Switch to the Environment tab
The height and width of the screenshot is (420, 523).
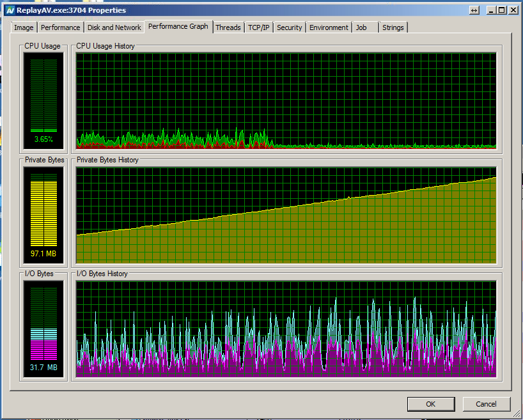pos(329,27)
